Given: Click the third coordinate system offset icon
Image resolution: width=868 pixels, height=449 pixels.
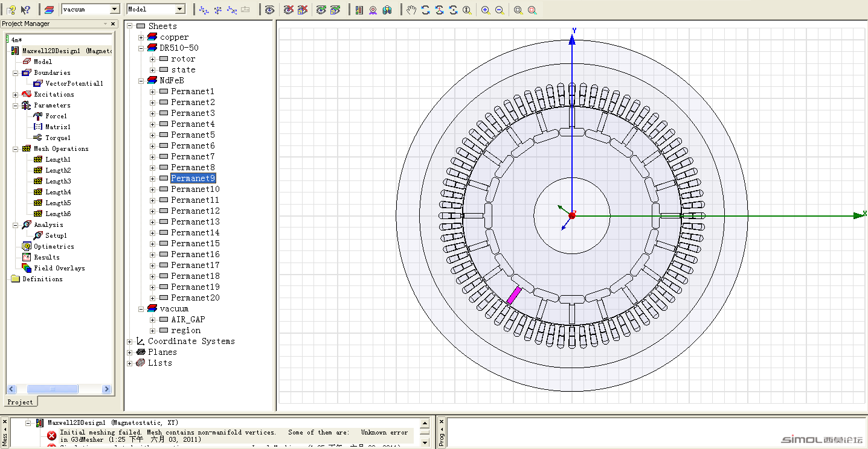Looking at the screenshot, I should pos(231,10).
